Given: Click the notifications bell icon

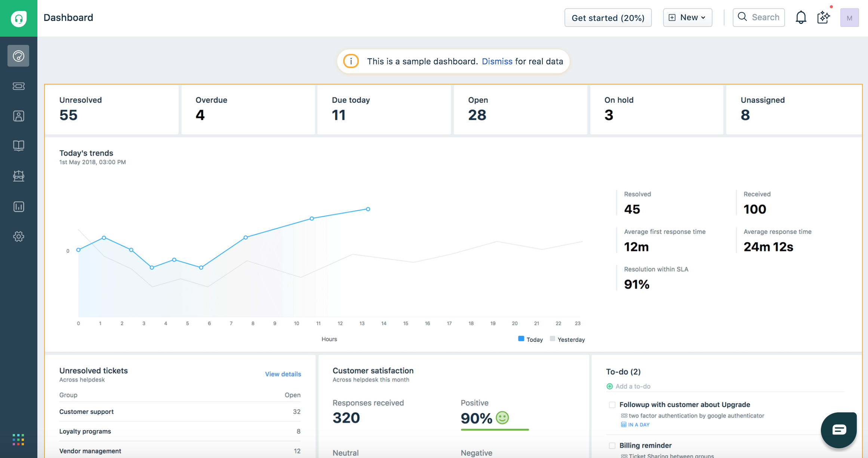Looking at the screenshot, I should click(x=801, y=18).
